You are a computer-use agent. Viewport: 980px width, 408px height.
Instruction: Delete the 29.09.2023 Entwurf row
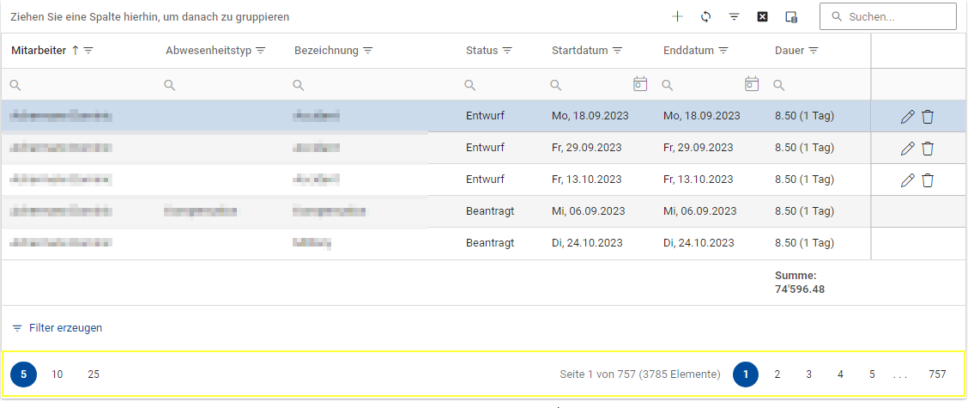point(928,149)
